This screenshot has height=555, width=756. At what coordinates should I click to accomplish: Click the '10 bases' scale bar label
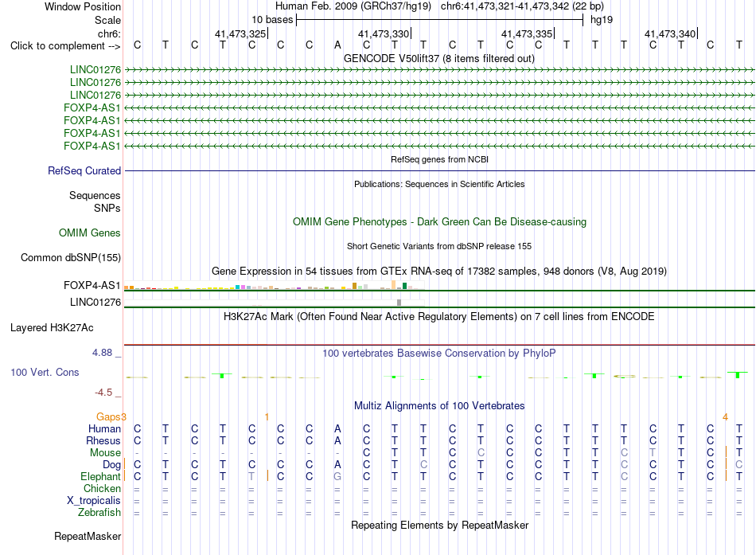point(272,20)
